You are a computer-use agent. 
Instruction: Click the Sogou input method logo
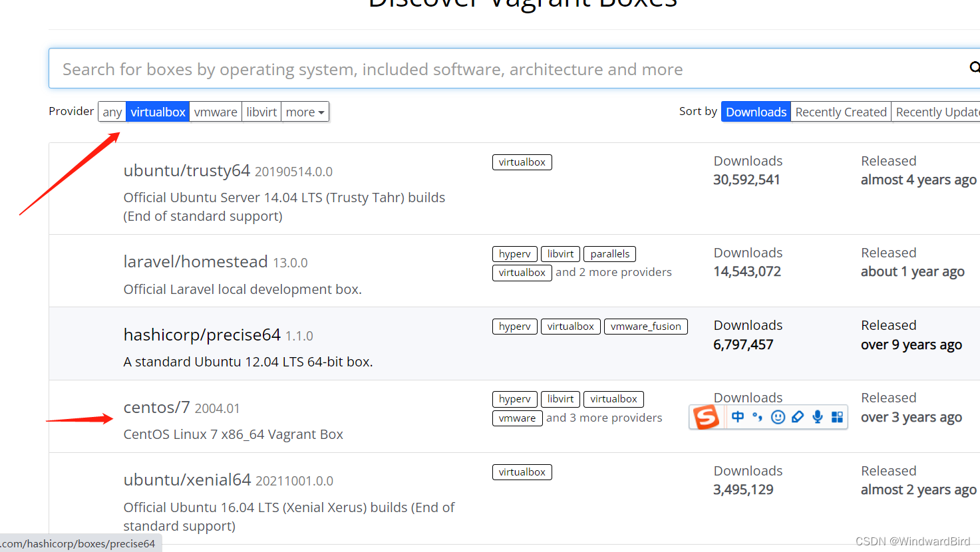click(706, 418)
